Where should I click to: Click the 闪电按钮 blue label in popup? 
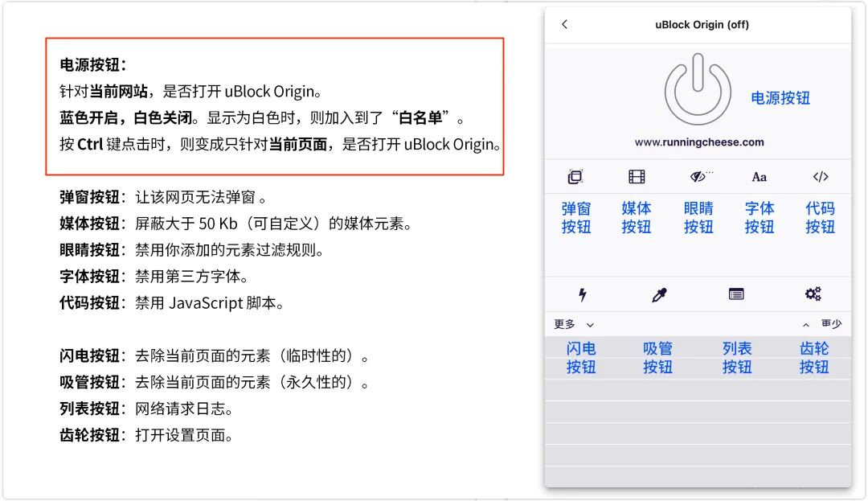click(581, 358)
